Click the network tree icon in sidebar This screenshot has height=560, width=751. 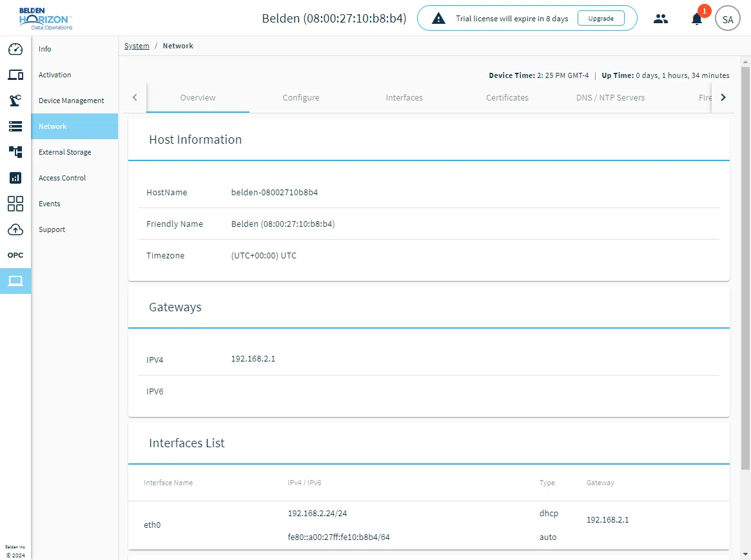click(15, 152)
